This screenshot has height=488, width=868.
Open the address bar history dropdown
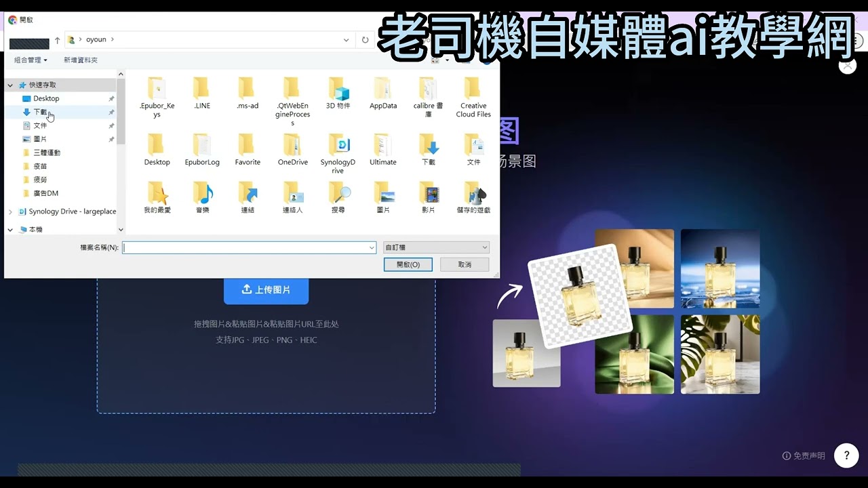pyautogui.click(x=347, y=40)
